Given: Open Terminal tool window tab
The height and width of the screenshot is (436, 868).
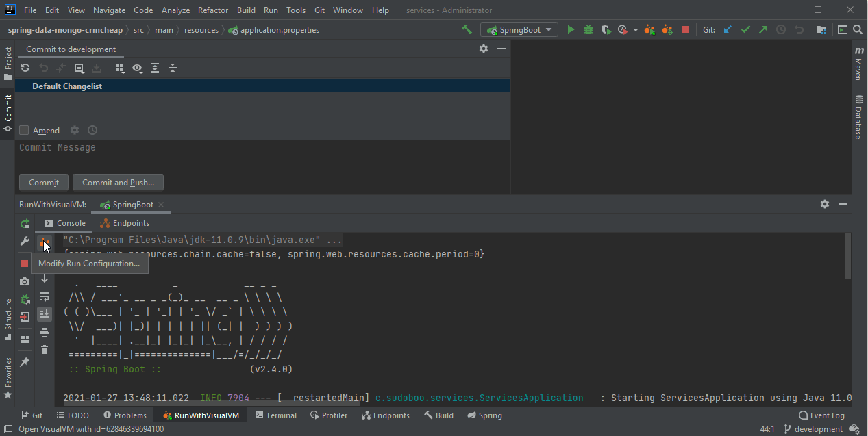Looking at the screenshot, I should tap(275, 415).
